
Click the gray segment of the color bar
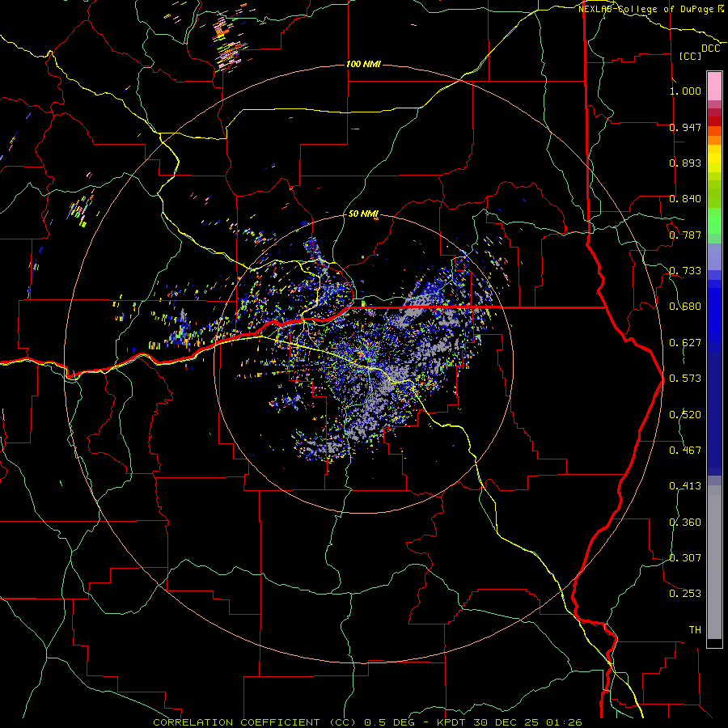tap(714, 562)
